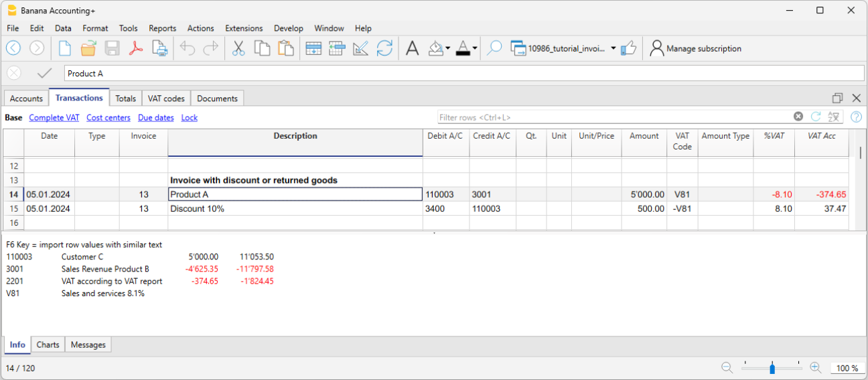Open a file with the folder icon
The image size is (868, 380).
[88, 48]
